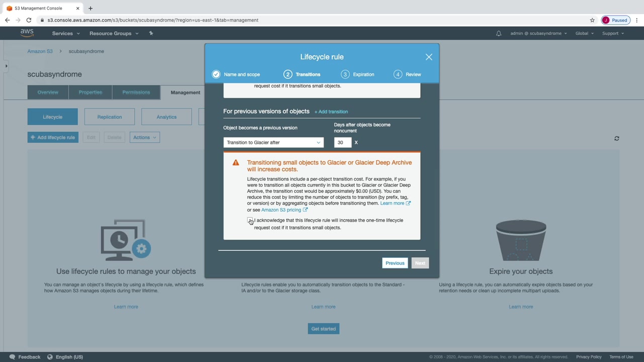
Task: Open the notifications bell
Action: (x=499, y=33)
